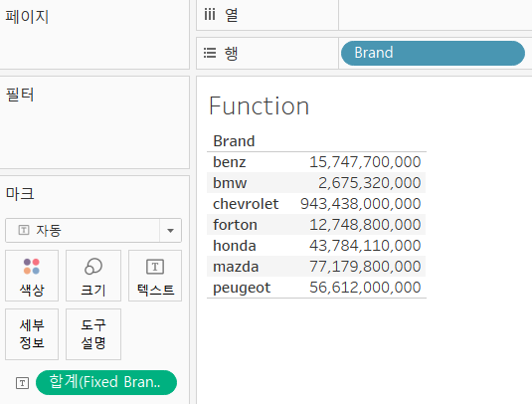Click the Rows (행) shelf icon
This screenshot has height=404, width=532.
point(210,53)
